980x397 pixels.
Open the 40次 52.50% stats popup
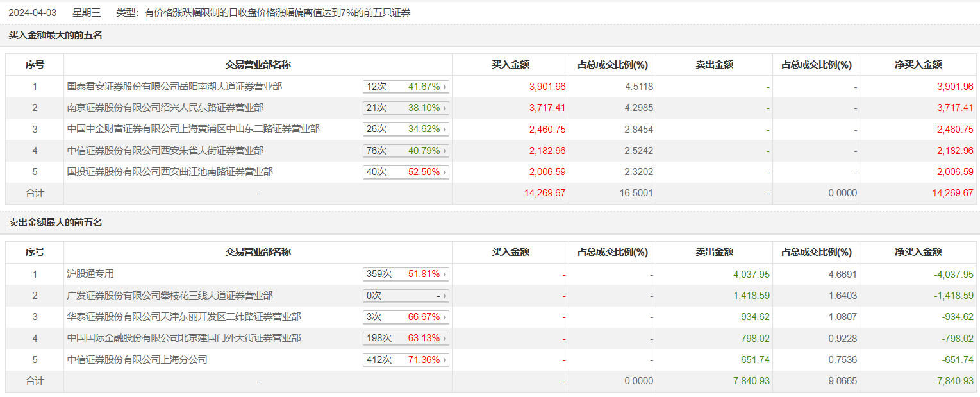406,173
